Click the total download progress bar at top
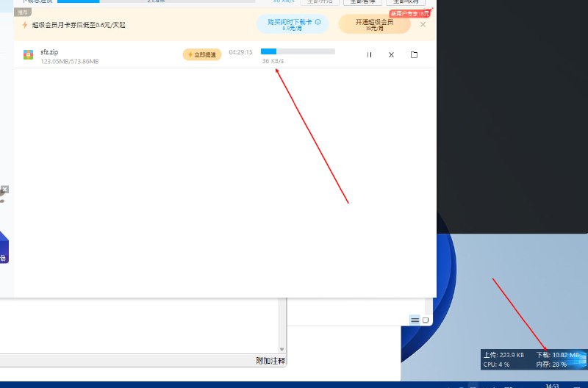The image size is (588, 388). (156, 1)
